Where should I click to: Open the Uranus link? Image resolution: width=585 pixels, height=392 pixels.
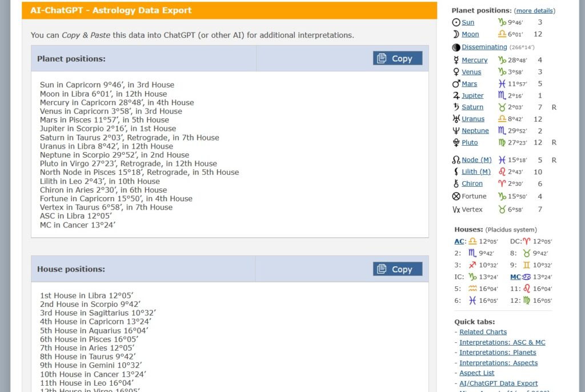coord(473,119)
